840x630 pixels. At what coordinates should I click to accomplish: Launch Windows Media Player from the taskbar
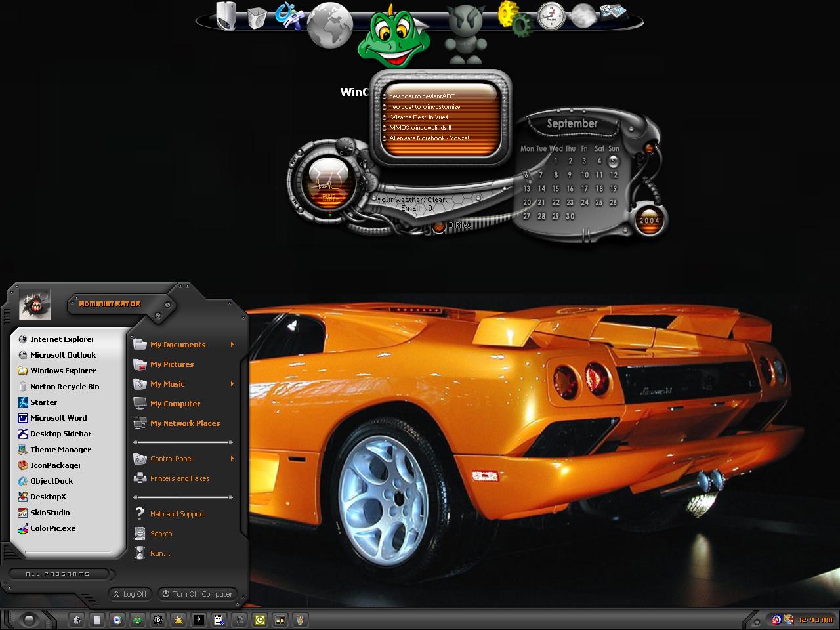coord(117,619)
